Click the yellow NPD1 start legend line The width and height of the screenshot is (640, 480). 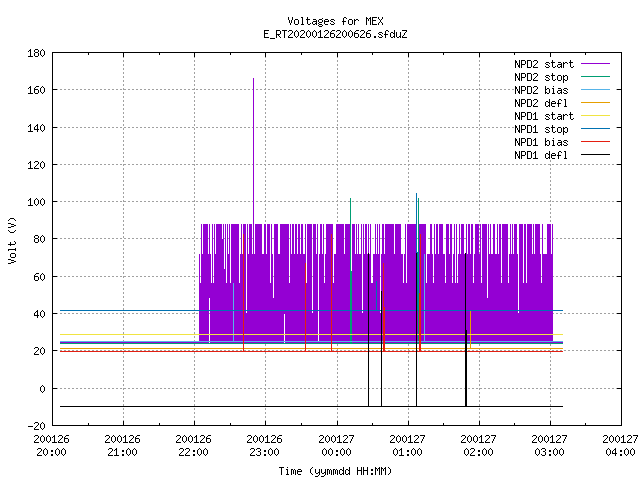click(x=595, y=116)
